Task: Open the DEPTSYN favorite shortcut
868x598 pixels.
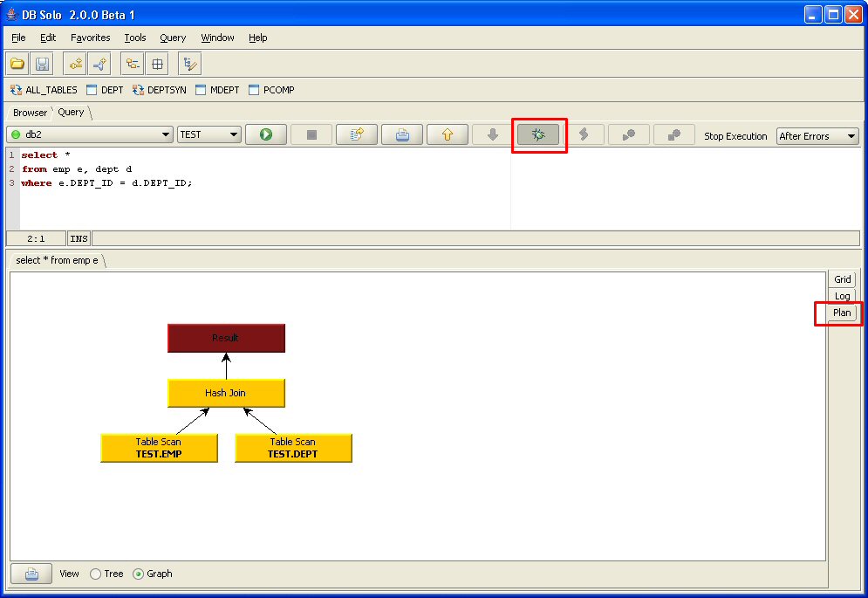Action: click(x=160, y=90)
